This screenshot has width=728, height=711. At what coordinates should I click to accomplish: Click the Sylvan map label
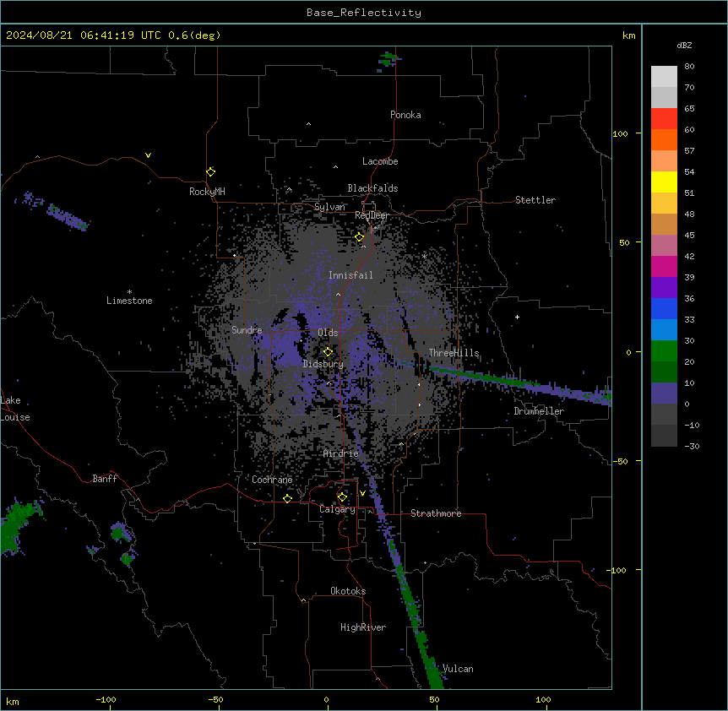pos(329,207)
